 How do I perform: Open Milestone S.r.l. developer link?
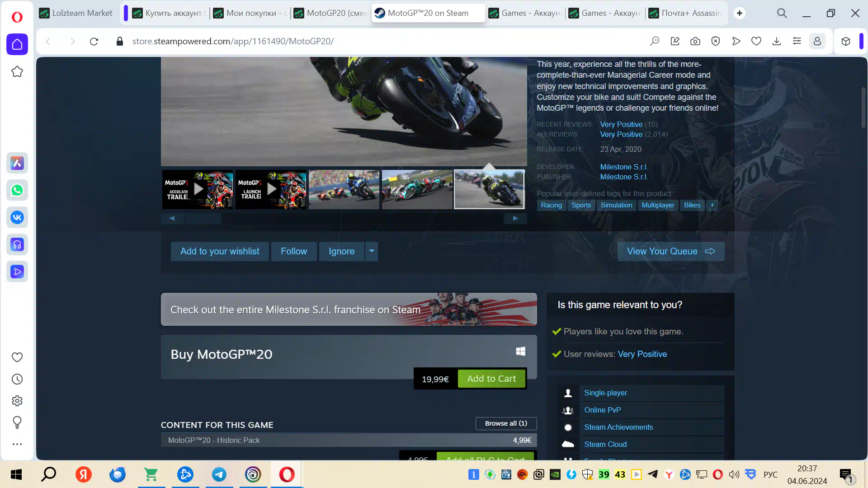point(624,167)
